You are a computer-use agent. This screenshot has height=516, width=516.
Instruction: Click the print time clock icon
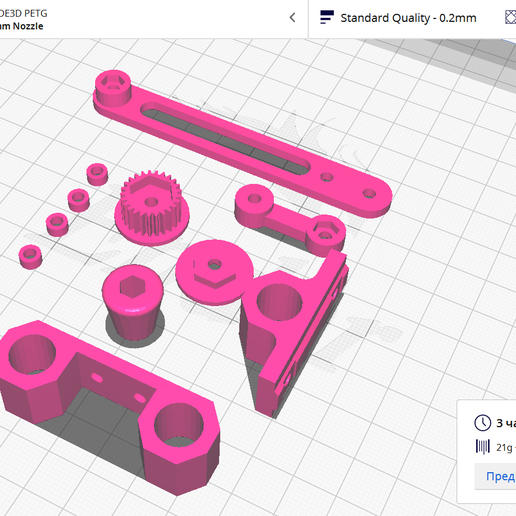482,423
